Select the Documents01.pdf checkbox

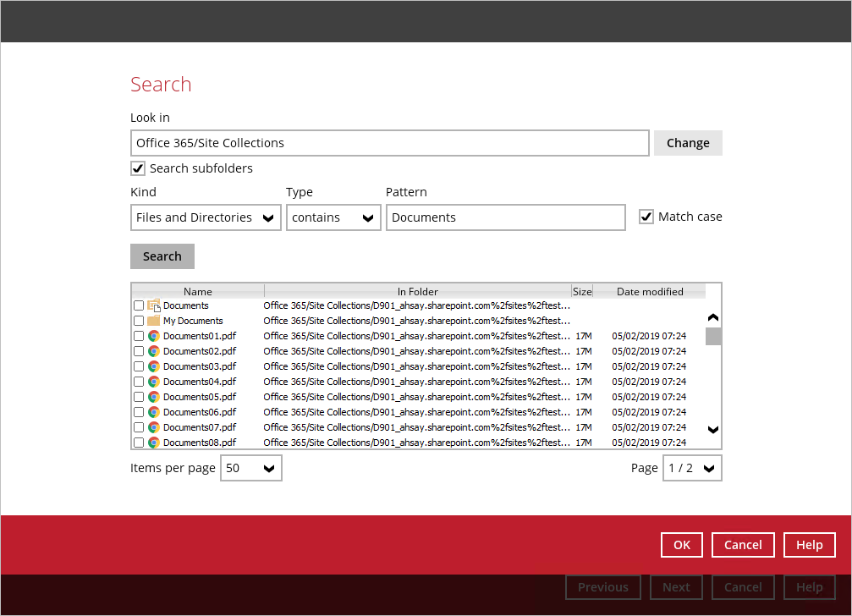pos(139,336)
